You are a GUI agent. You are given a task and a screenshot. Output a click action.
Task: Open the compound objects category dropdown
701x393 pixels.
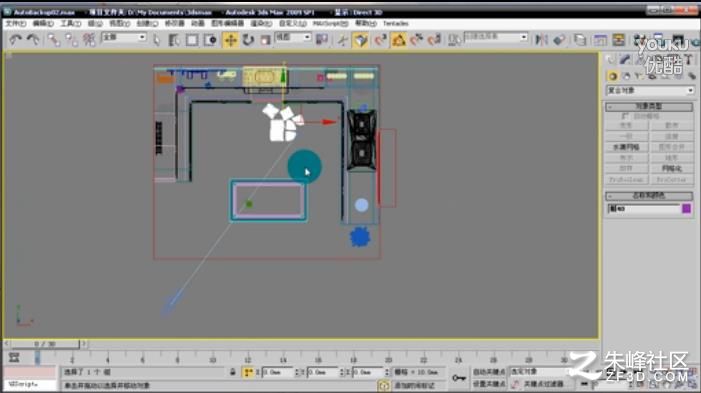click(x=650, y=91)
